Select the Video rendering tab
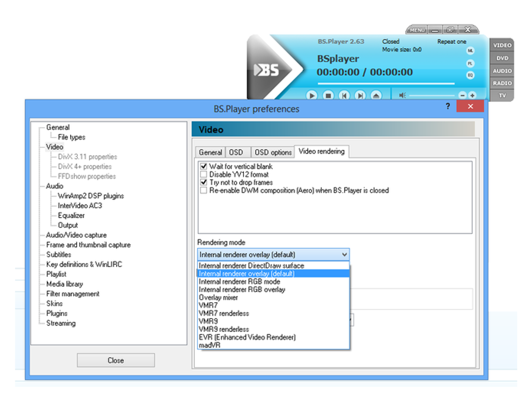Image resolution: width=530 pixels, height=420 pixels. point(322,152)
